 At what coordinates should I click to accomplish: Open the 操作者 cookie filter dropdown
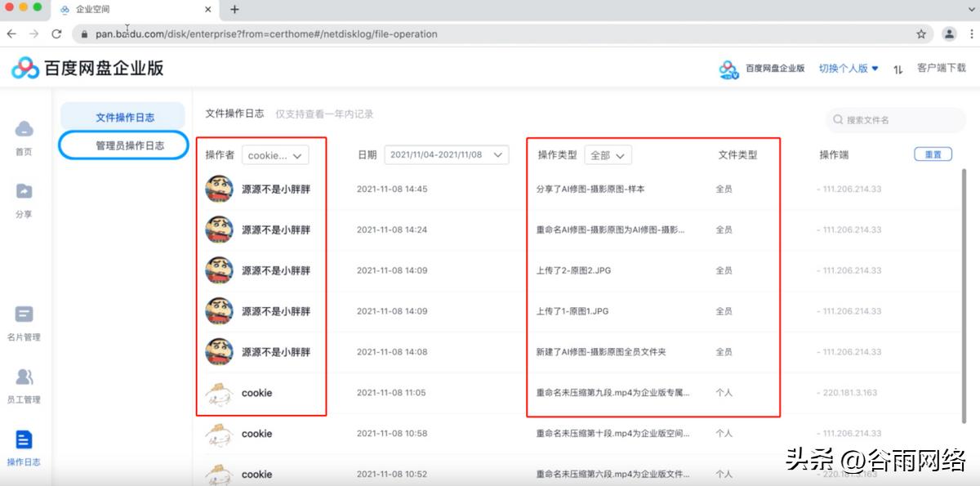coord(275,155)
